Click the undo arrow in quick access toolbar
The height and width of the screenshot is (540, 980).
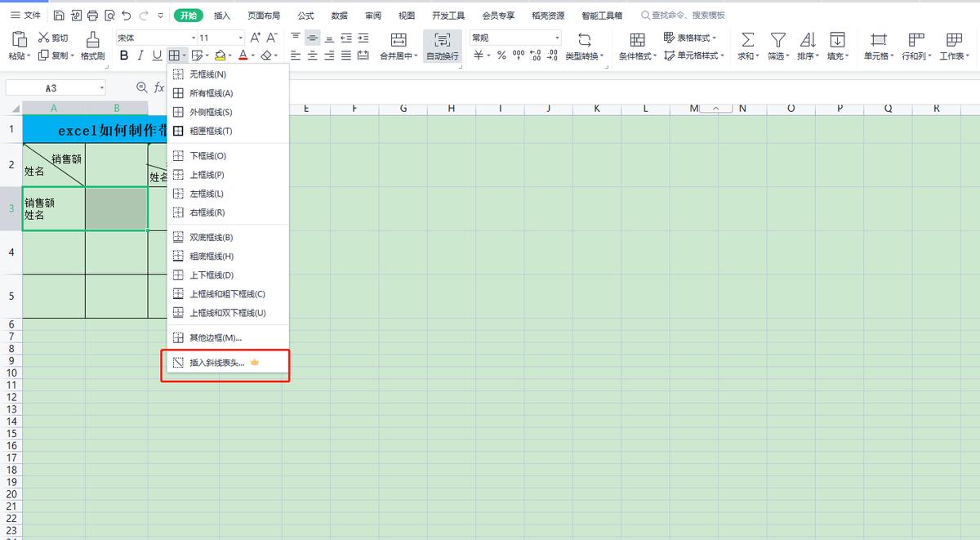[127, 16]
